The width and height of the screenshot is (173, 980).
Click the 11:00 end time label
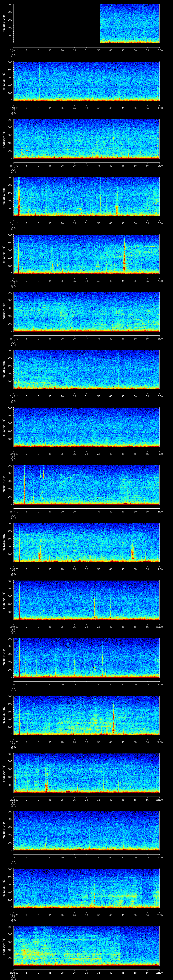(x=160, y=108)
